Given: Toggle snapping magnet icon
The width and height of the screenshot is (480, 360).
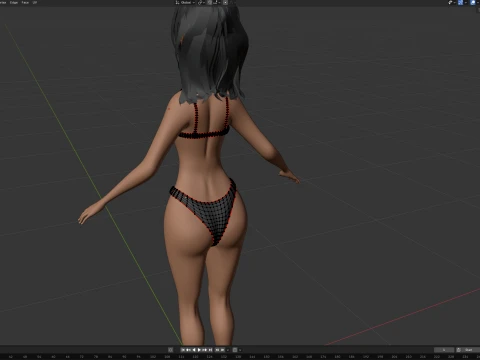Looking at the screenshot, I should (209, 3).
